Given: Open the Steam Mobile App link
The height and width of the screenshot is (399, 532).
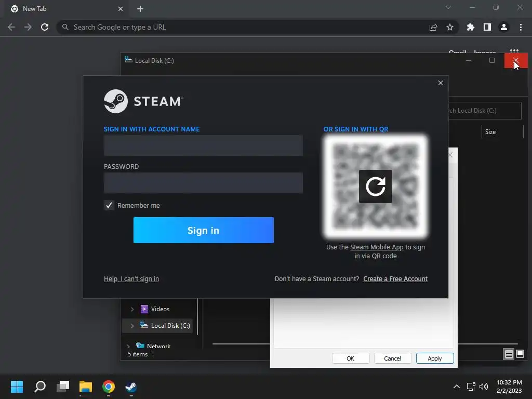Looking at the screenshot, I should [377, 247].
